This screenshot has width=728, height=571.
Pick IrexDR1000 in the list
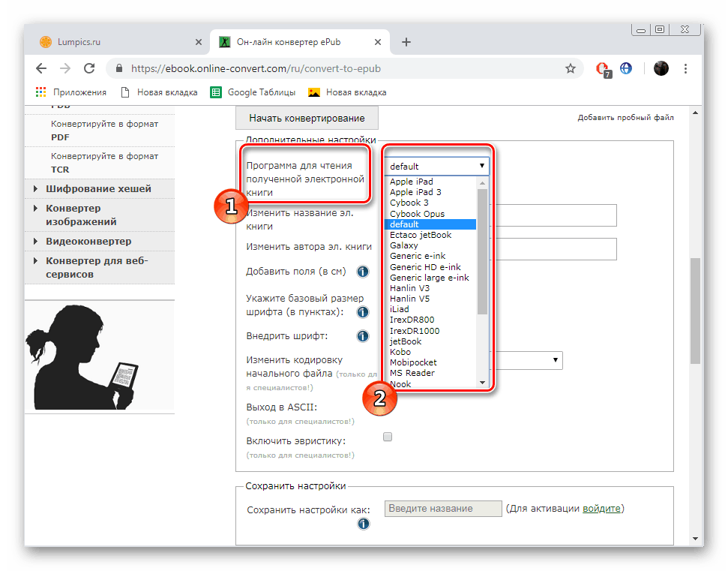[x=430, y=331]
